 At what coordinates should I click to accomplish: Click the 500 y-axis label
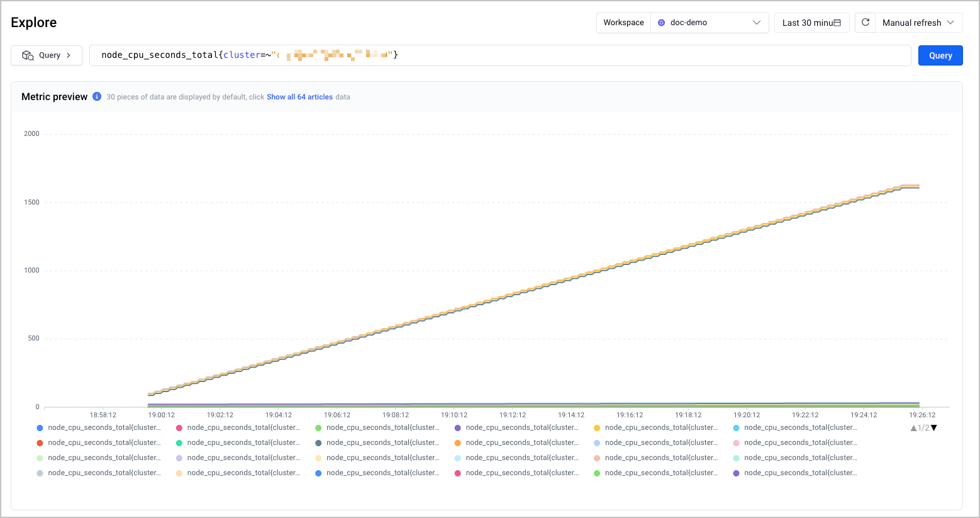coord(33,338)
